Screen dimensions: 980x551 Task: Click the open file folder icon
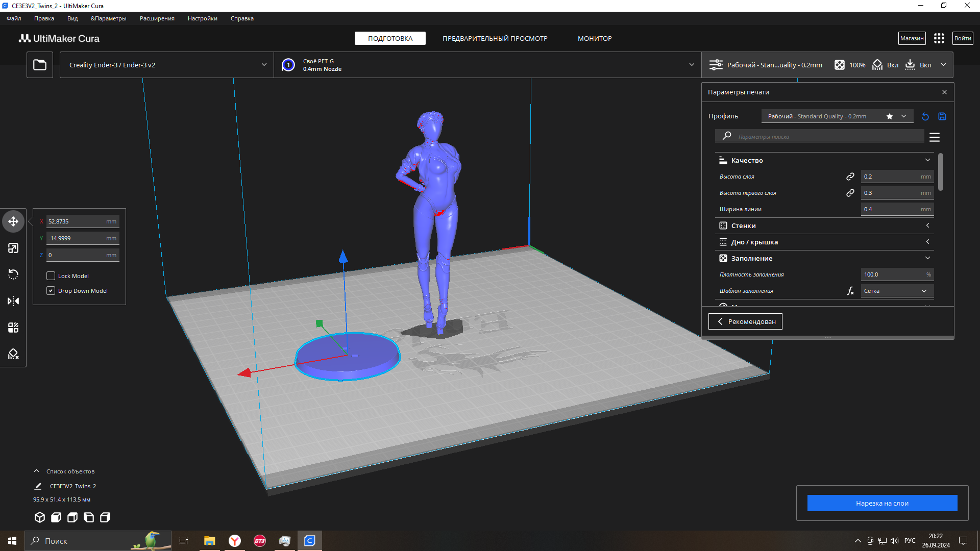point(40,65)
